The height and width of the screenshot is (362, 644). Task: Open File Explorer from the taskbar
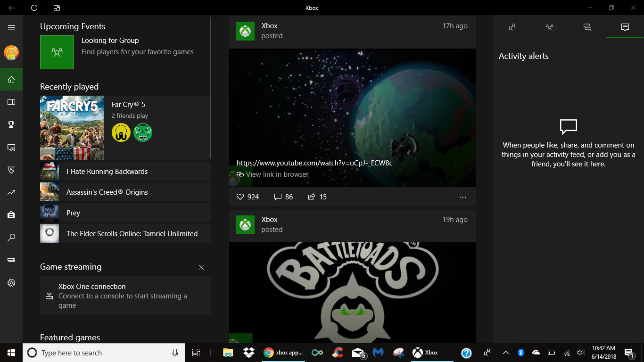pos(228,353)
